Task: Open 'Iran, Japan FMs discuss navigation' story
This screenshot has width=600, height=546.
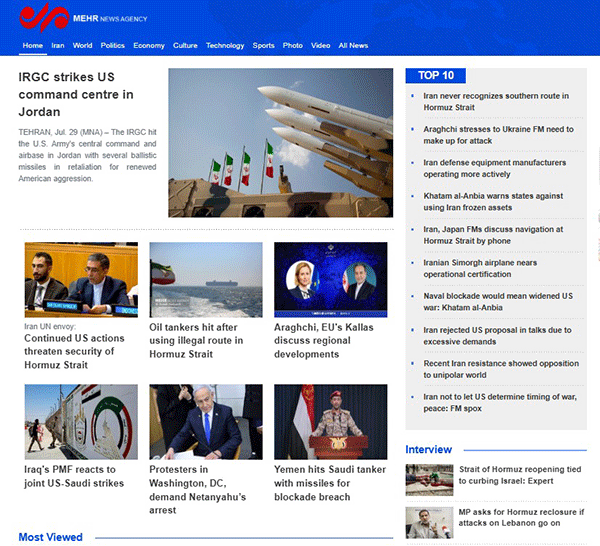Action: pyautogui.click(x=493, y=235)
